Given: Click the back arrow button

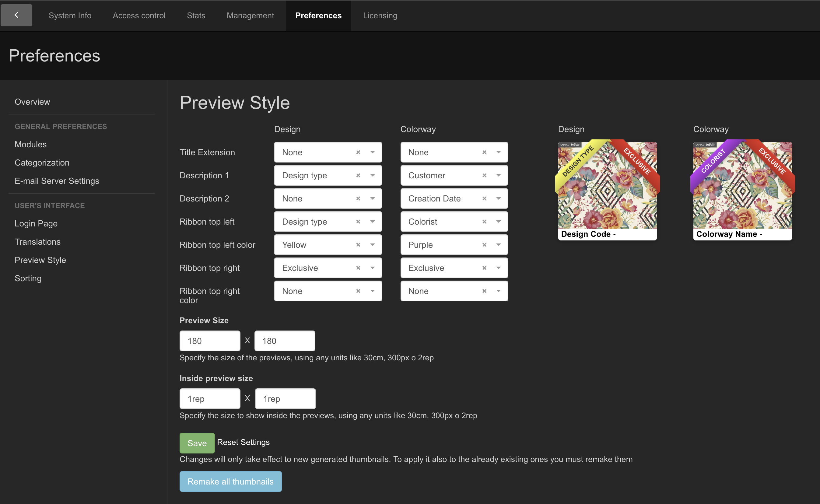Looking at the screenshot, I should click(x=16, y=15).
